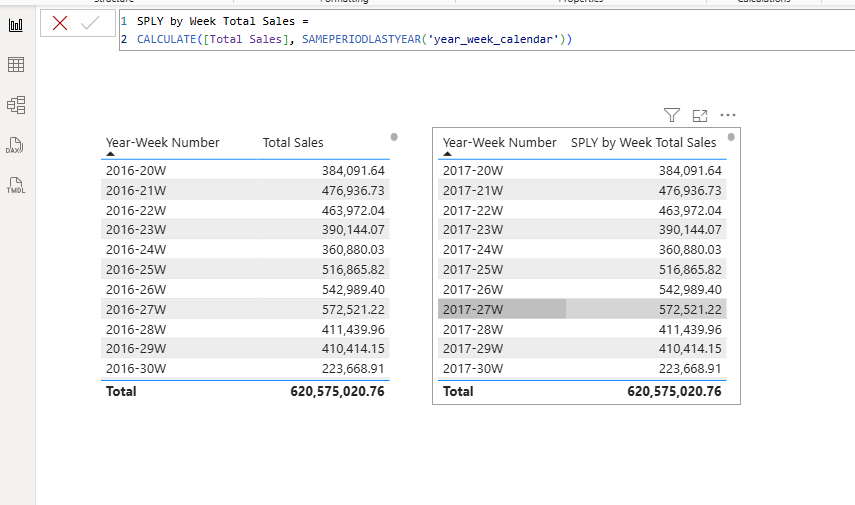Open the DAX query view icon
The height and width of the screenshot is (505, 855).
[x=15, y=145]
